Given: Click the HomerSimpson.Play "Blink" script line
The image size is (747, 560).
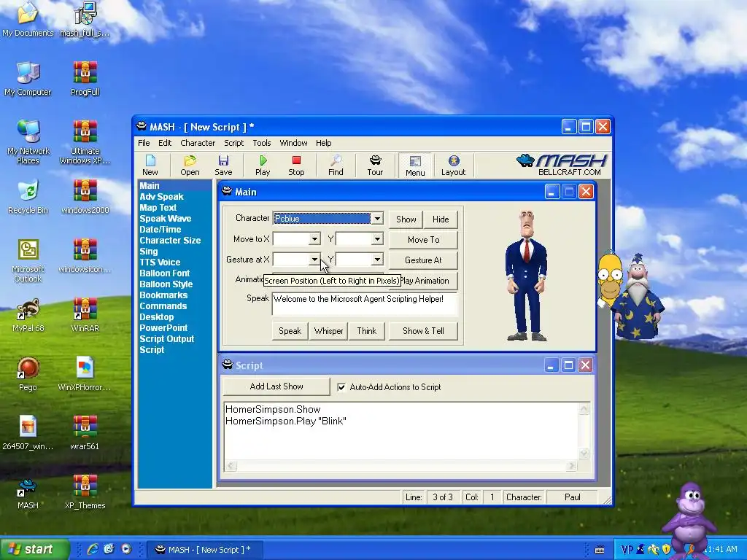Looking at the screenshot, I should pos(286,421).
